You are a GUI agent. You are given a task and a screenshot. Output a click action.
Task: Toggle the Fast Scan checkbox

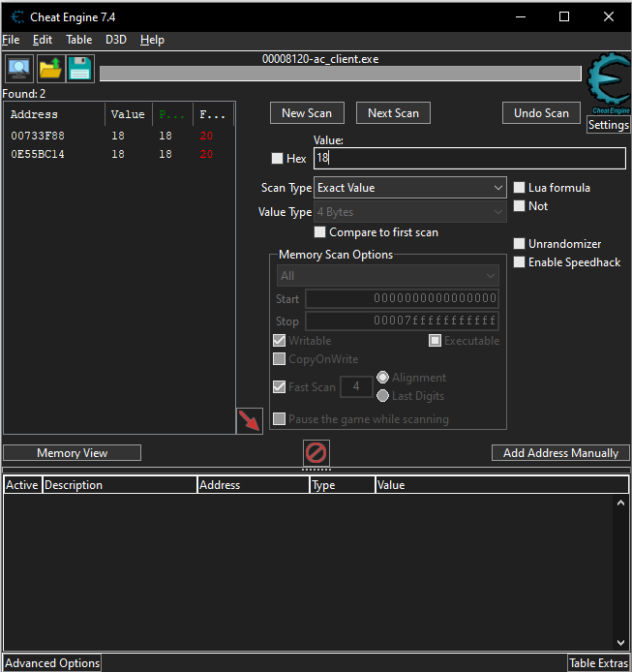click(x=279, y=386)
